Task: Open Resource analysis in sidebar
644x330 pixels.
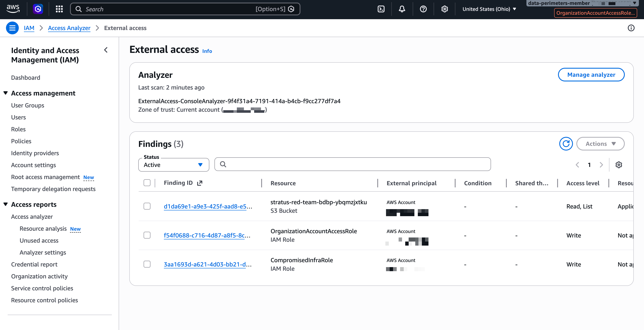Action: click(x=43, y=229)
